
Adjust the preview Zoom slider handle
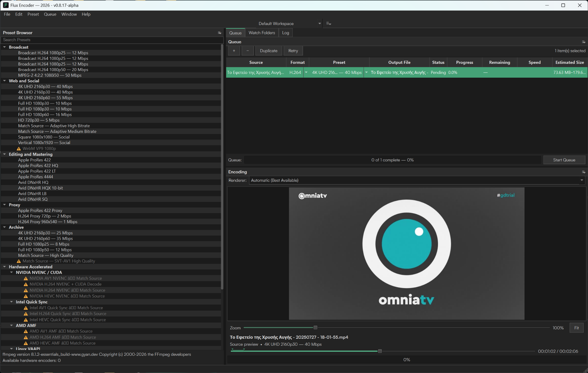pos(315,328)
